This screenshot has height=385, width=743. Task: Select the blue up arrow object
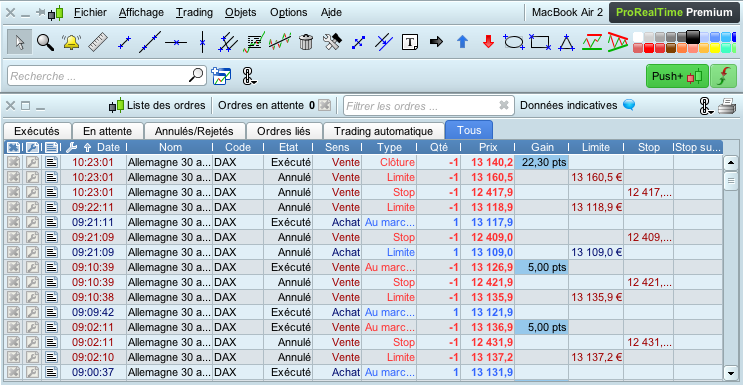[x=462, y=42]
